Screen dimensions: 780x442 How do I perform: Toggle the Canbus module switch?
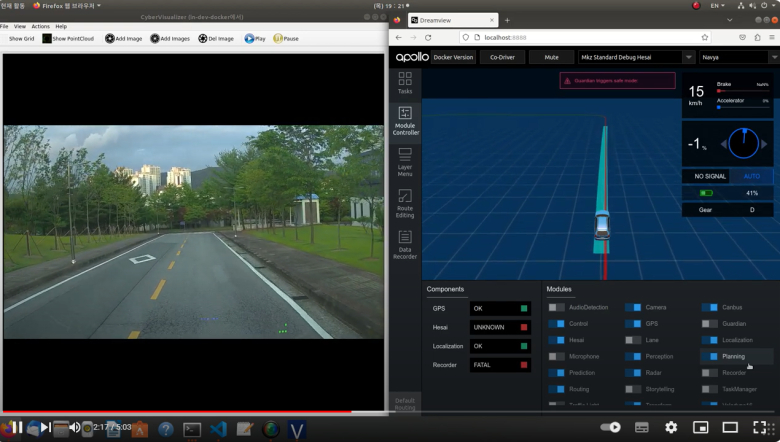coord(709,307)
